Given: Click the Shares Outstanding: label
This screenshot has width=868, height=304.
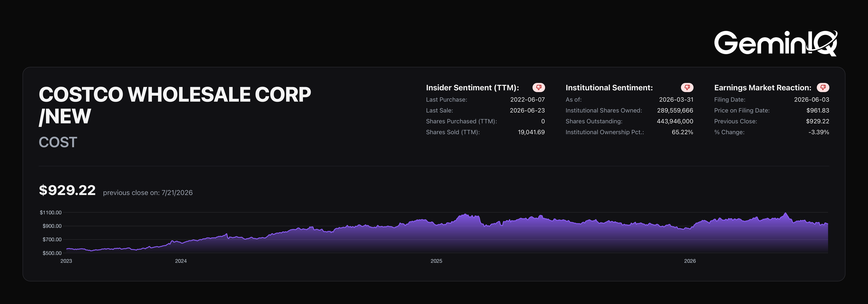Looking at the screenshot, I should tap(594, 121).
